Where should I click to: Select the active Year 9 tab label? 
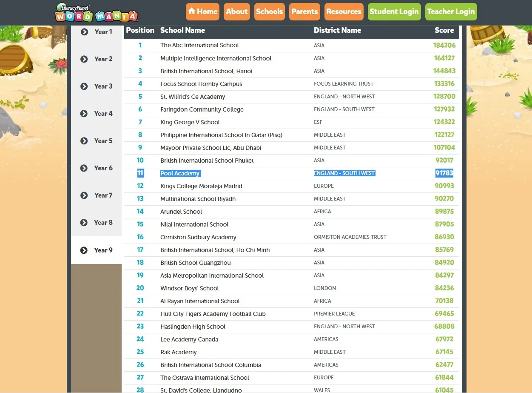click(103, 250)
